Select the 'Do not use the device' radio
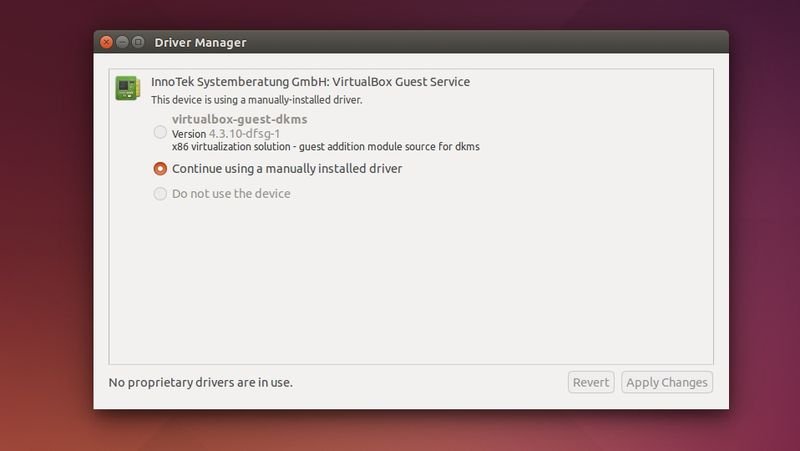This screenshot has width=800, height=451. tap(160, 193)
